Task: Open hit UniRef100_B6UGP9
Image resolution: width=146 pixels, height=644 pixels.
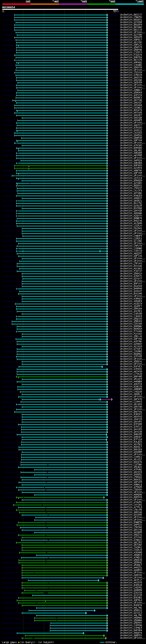Action: 131,25
